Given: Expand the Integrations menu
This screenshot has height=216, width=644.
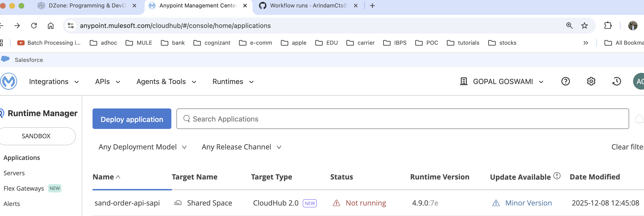Looking at the screenshot, I should pyautogui.click(x=54, y=82).
